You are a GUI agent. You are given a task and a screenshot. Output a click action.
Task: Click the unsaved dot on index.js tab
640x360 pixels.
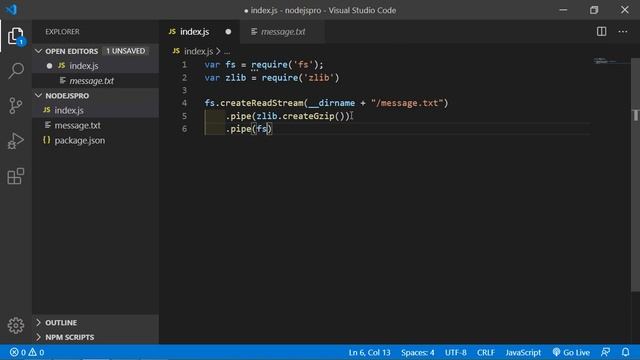coord(228,31)
